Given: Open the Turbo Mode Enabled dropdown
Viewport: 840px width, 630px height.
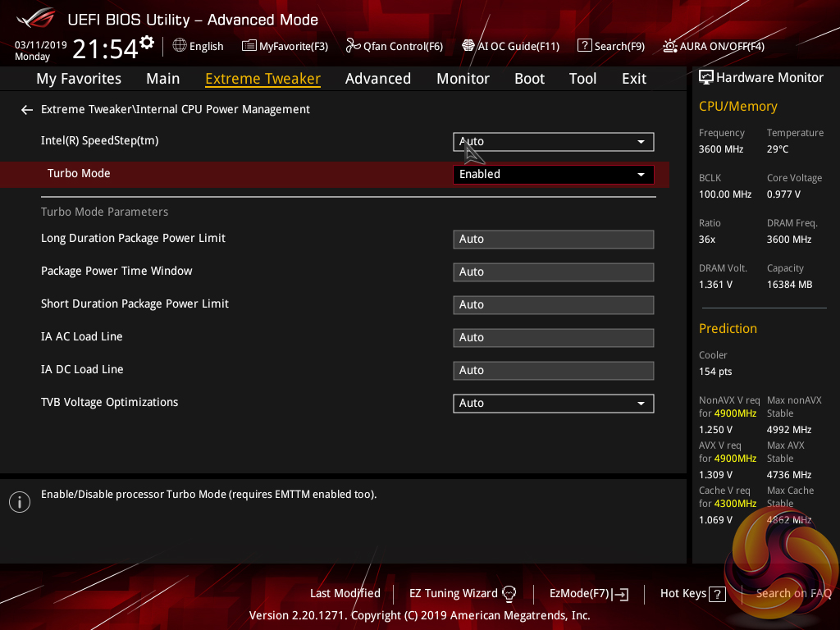Looking at the screenshot, I should pyautogui.click(x=554, y=175).
